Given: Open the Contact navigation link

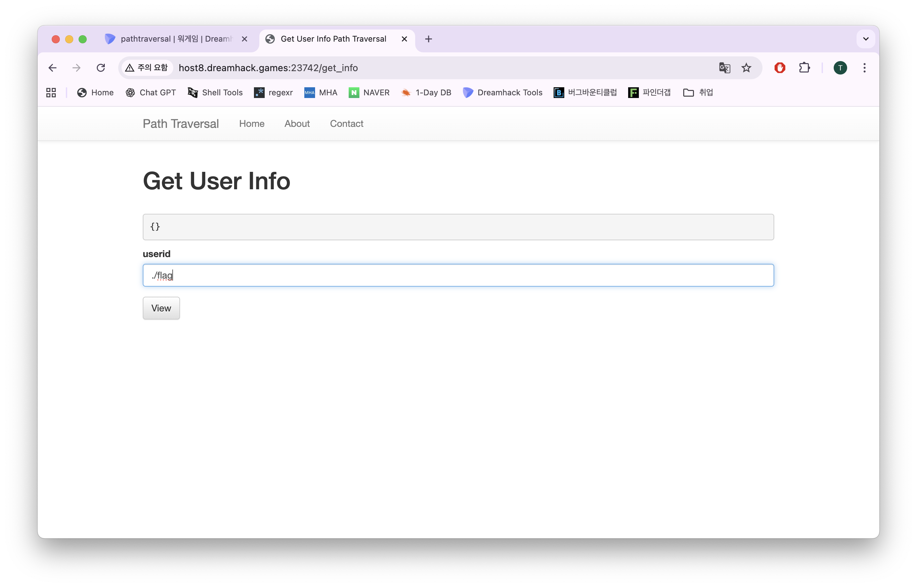Looking at the screenshot, I should coord(346,124).
